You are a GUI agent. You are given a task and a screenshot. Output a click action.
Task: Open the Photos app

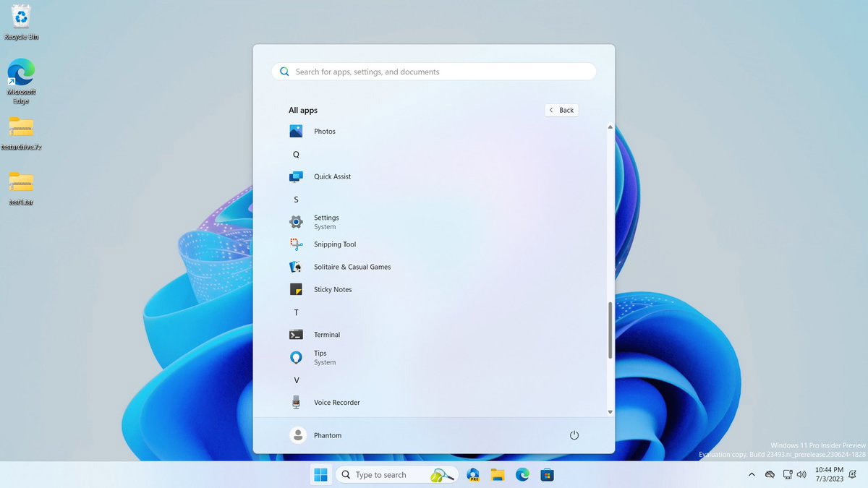click(325, 131)
